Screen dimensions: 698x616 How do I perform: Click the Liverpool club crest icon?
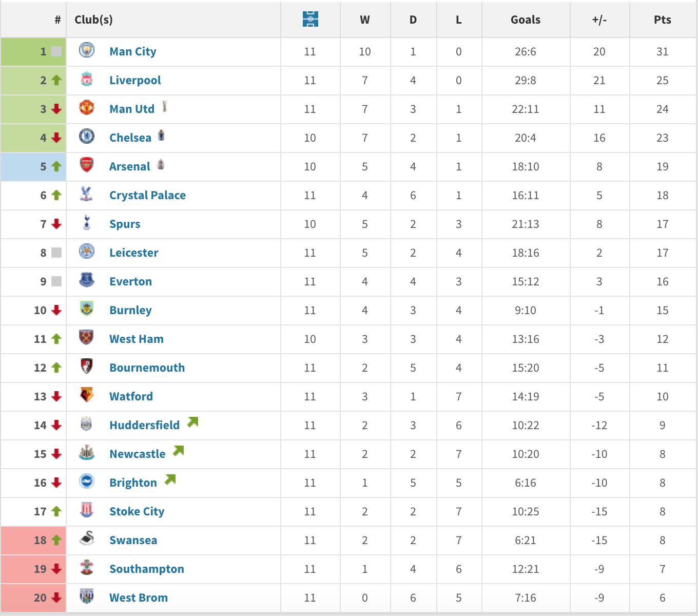tap(87, 79)
